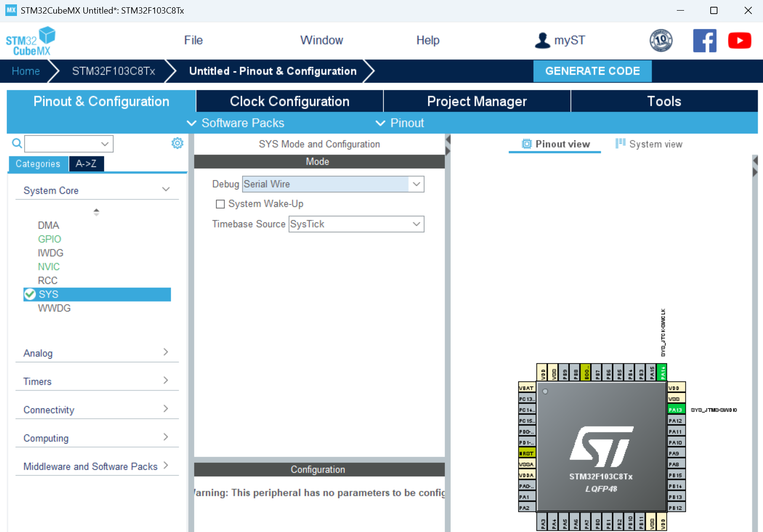
Task: Select IWDG in System Core list
Action: (50, 253)
